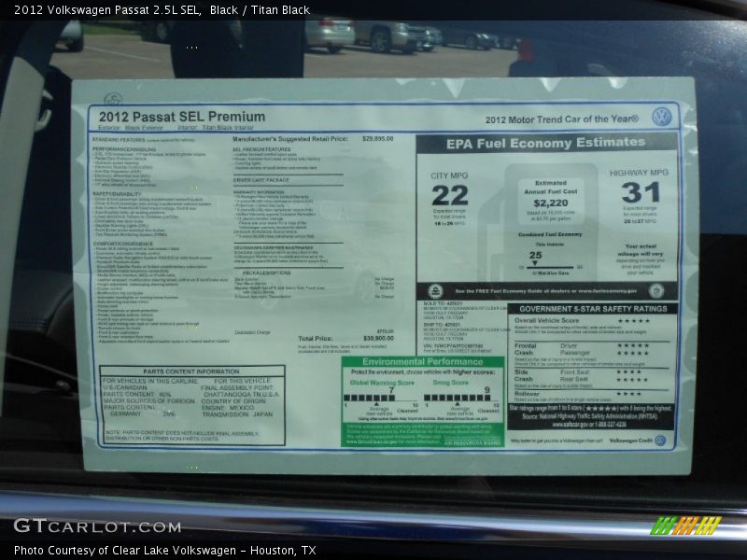Click 'FINAL ASSEMBLY POINT' text
747x560 pixels.
(x=237, y=387)
